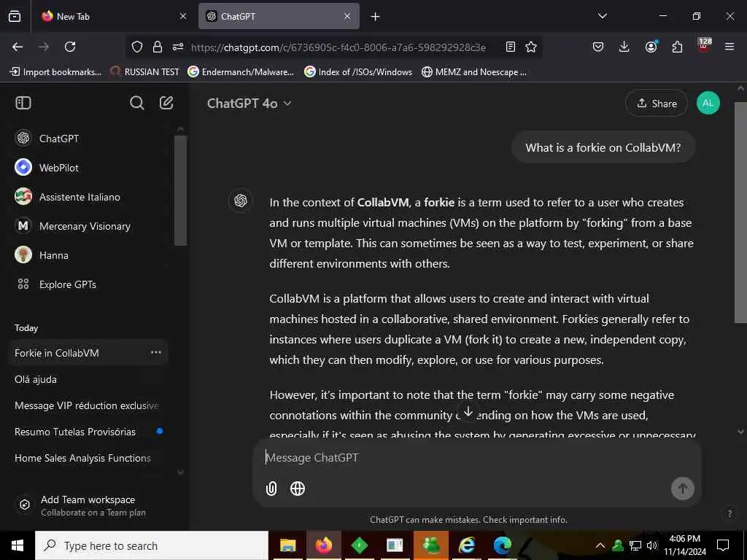Open the notification center
747x560 pixels.
[723, 545]
